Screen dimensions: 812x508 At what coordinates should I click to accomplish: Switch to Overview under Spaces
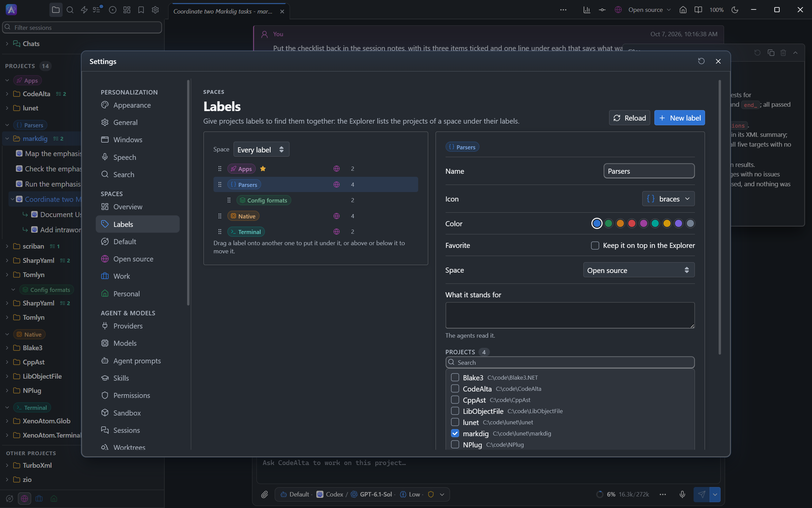click(x=137, y=207)
